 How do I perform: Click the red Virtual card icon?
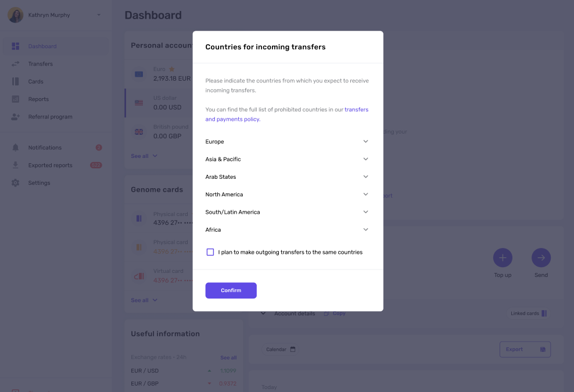[x=139, y=276]
